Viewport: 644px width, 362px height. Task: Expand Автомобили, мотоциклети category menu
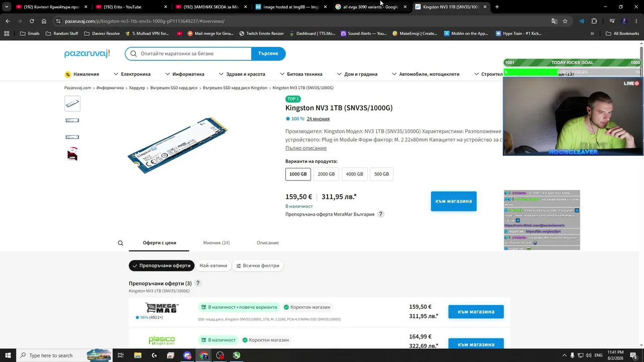[x=426, y=74]
